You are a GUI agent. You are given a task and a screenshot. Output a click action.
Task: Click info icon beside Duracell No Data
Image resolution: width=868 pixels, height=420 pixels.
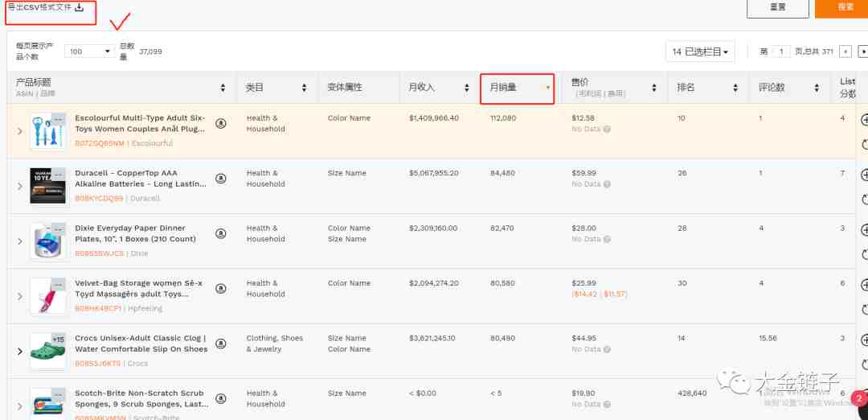(x=607, y=184)
